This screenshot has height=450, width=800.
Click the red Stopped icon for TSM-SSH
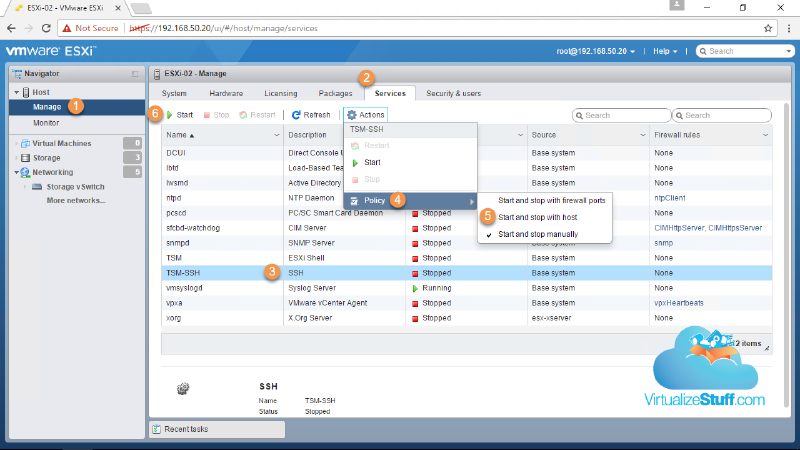(x=415, y=273)
